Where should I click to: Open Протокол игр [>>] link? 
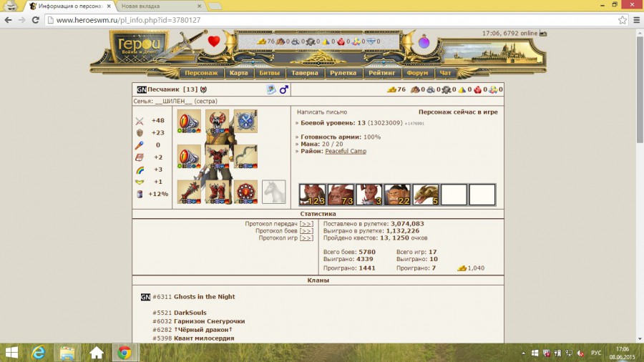tap(306, 238)
